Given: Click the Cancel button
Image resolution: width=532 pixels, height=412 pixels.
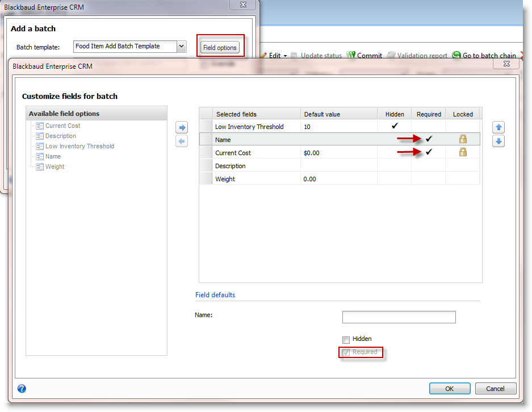Looking at the screenshot, I should [496, 388].
